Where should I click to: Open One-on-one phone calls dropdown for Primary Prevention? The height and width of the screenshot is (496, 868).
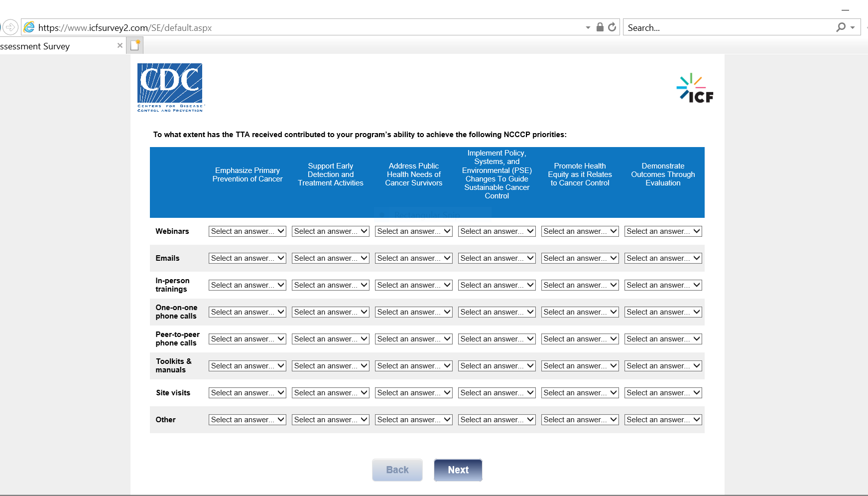coord(248,312)
